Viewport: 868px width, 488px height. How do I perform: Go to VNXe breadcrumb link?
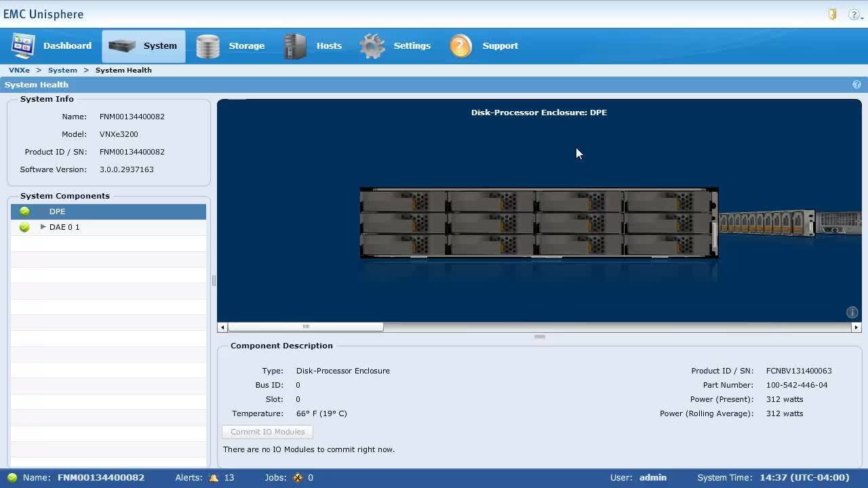[x=19, y=70]
